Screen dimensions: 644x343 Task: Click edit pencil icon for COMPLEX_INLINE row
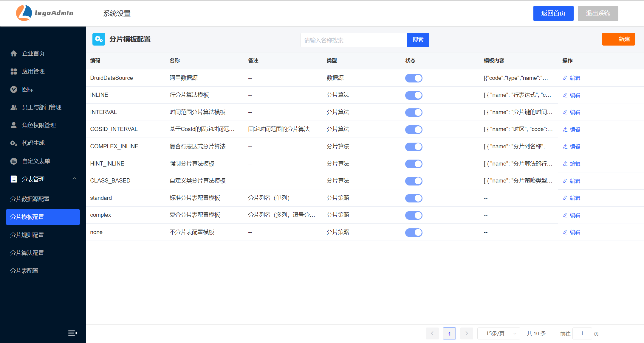[565, 146]
